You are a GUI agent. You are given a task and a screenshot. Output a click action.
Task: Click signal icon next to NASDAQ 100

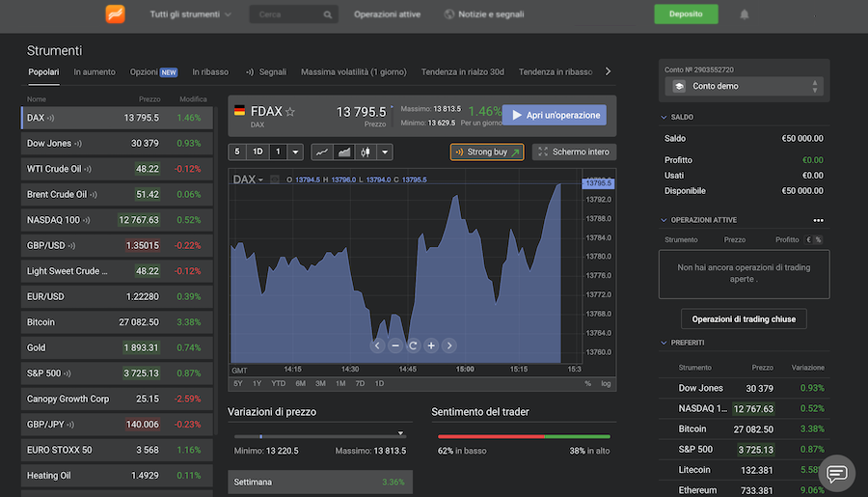tap(87, 220)
